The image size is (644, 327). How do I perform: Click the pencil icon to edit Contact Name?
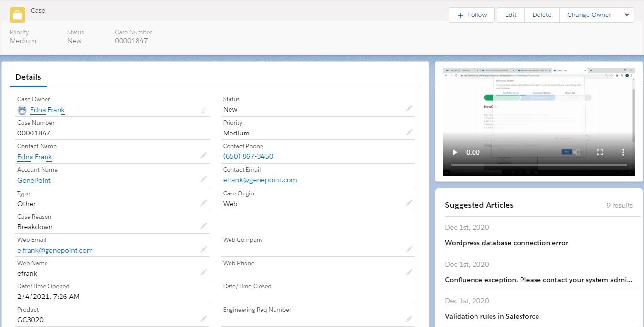tap(204, 156)
